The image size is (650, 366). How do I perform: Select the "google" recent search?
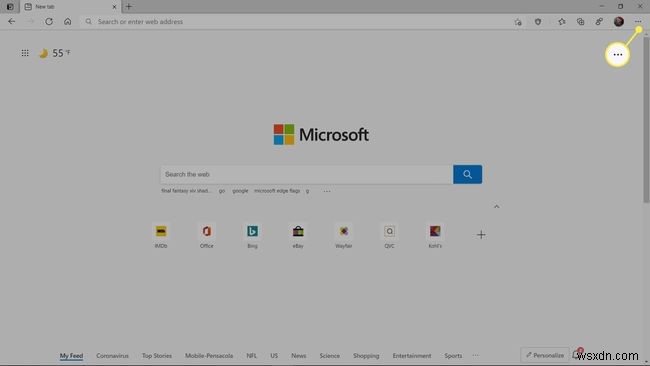[x=240, y=191]
